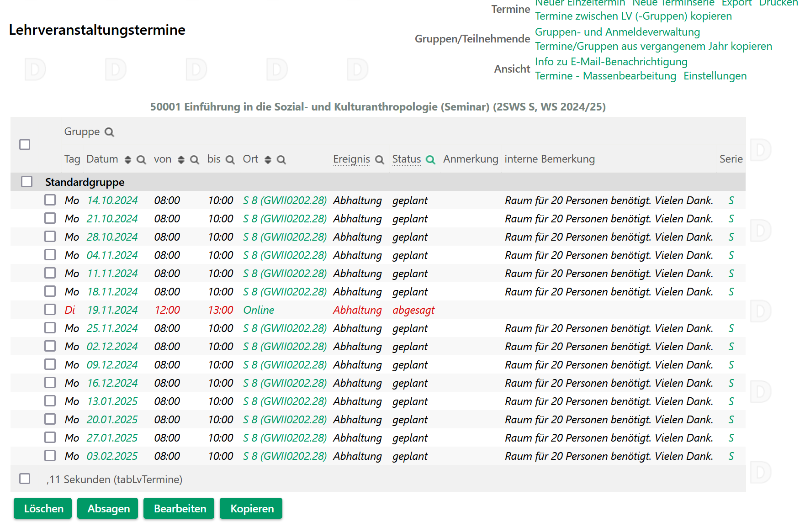Open the Datum column search magnifier
This screenshot has height=532, width=805.
click(141, 159)
